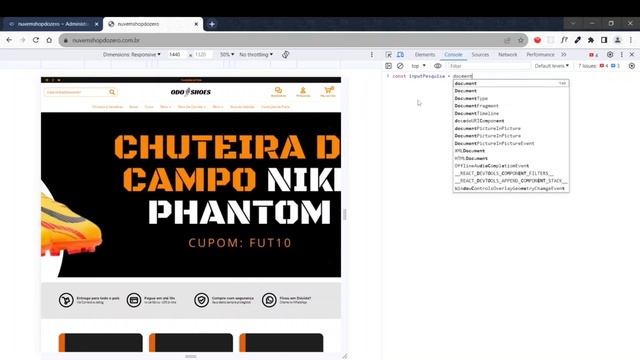The image size is (640, 360).
Task: Go back with the browser back arrow
Action: 9,40
